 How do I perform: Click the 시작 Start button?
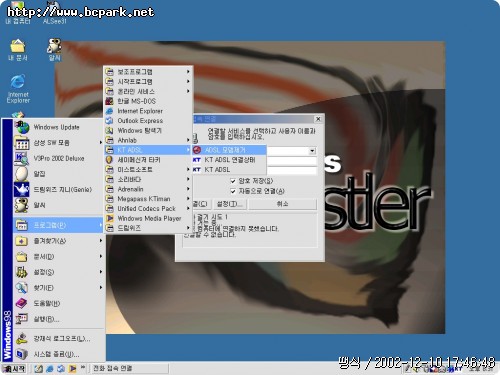coord(14,369)
